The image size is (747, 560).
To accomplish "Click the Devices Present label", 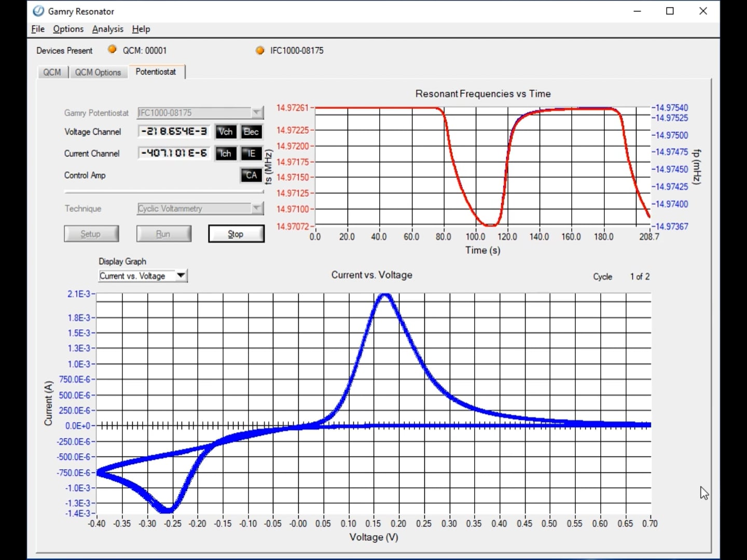I will (x=64, y=50).
